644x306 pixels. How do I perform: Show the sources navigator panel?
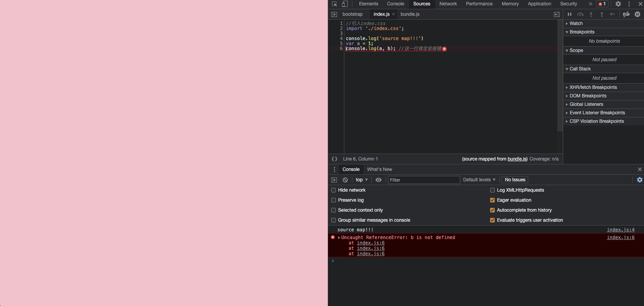pos(334,14)
